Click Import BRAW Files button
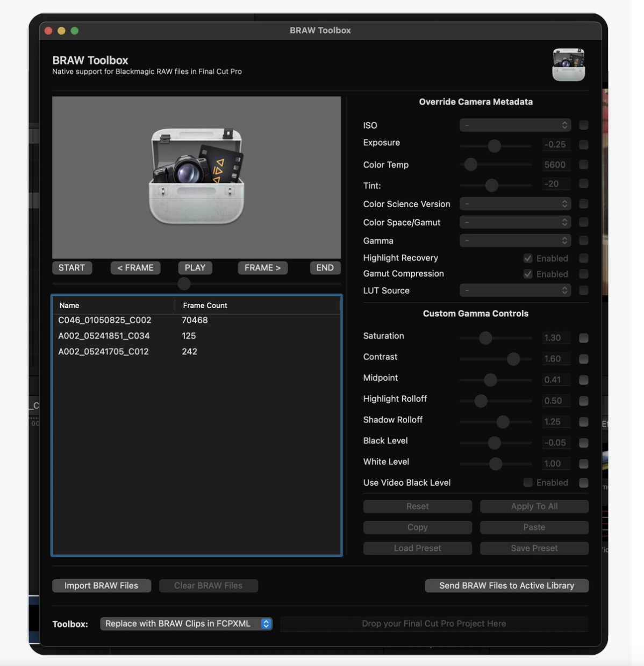Screen dimensions: 644x666 point(102,586)
